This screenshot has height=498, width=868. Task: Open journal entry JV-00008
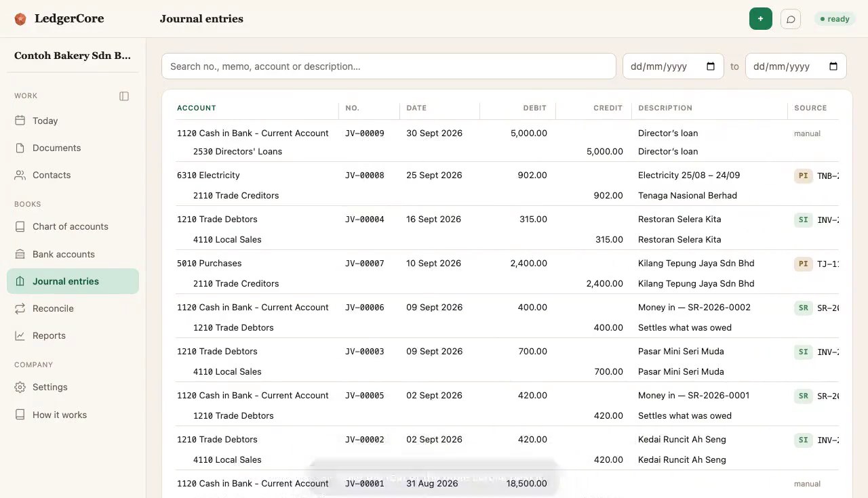[x=365, y=175]
